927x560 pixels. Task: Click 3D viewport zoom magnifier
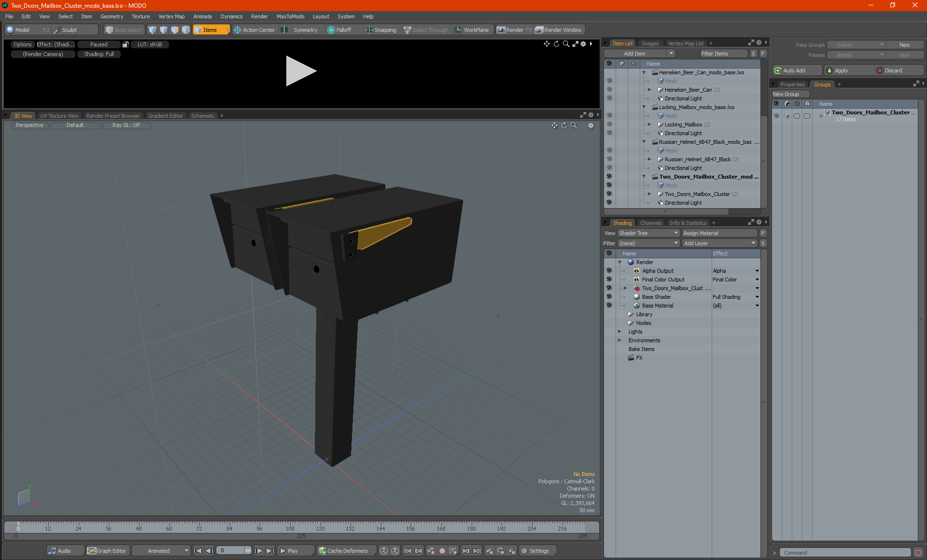[x=574, y=126]
